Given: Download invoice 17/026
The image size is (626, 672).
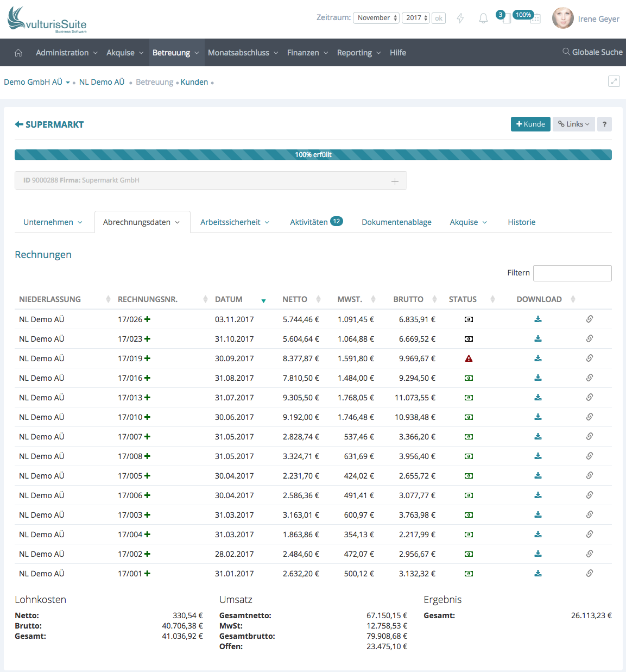Looking at the screenshot, I should pos(538,319).
